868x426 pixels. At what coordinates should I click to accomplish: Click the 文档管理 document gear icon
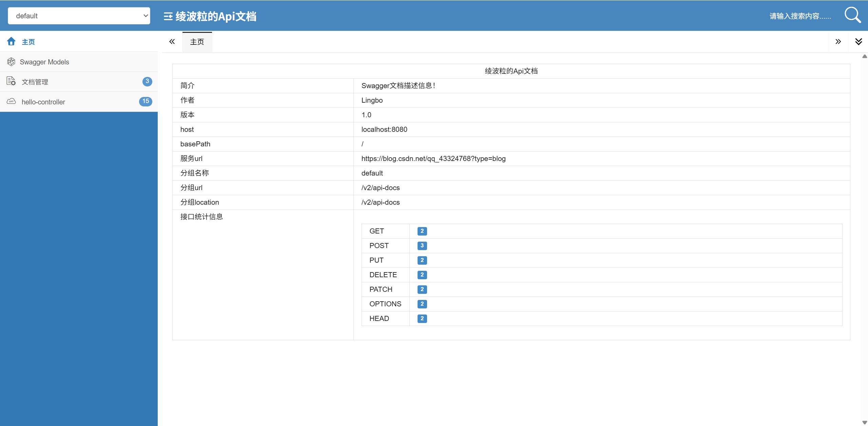pos(11,81)
